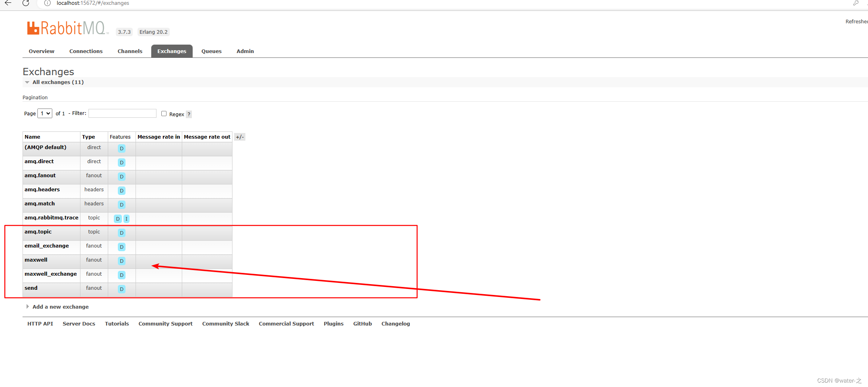The image size is (868, 387).
Task: Open the amq.headers exchange
Action: point(42,190)
